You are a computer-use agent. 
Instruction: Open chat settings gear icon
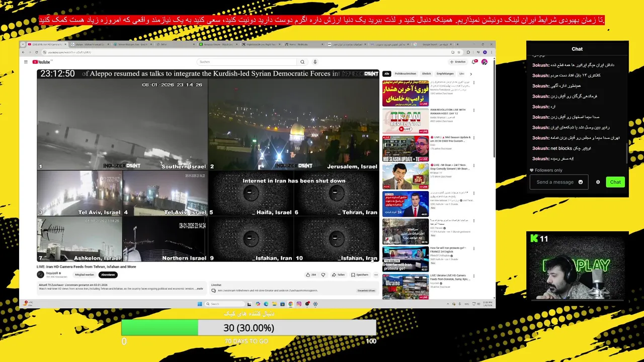[598, 182]
